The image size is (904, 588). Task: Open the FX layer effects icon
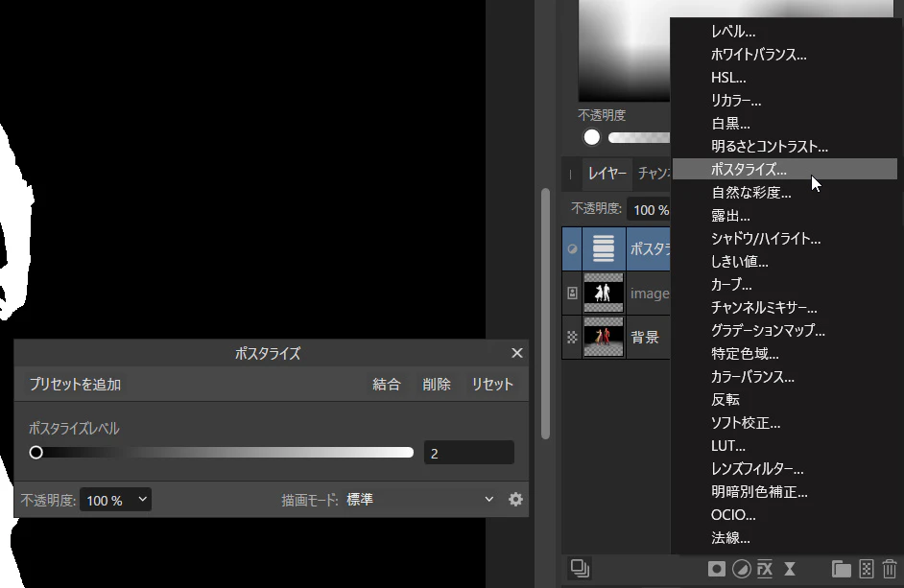(x=765, y=569)
